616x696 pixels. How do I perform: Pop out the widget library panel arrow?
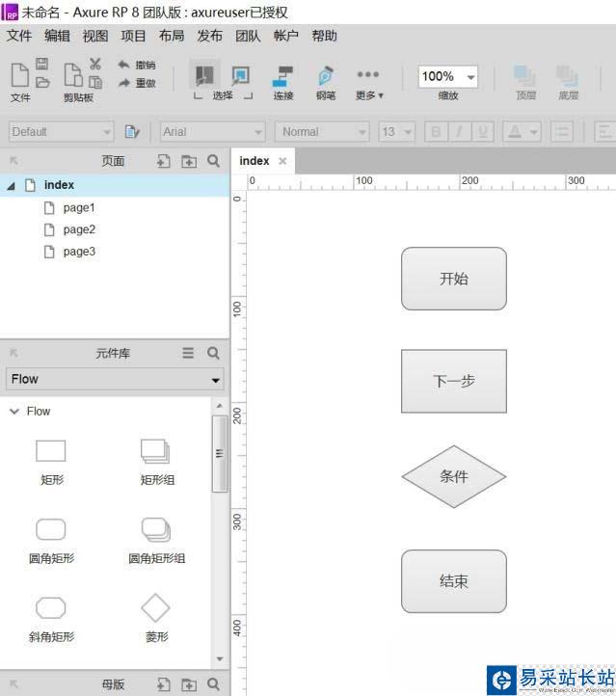click(x=13, y=353)
